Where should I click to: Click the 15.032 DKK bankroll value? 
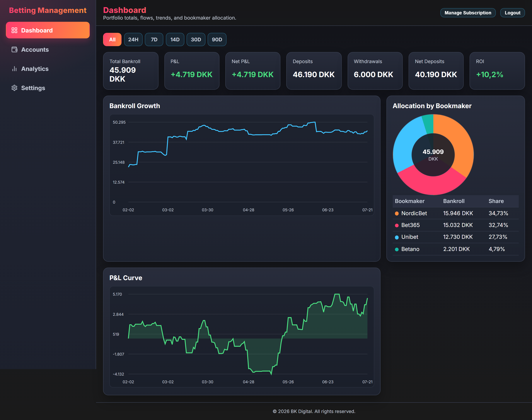pos(458,225)
